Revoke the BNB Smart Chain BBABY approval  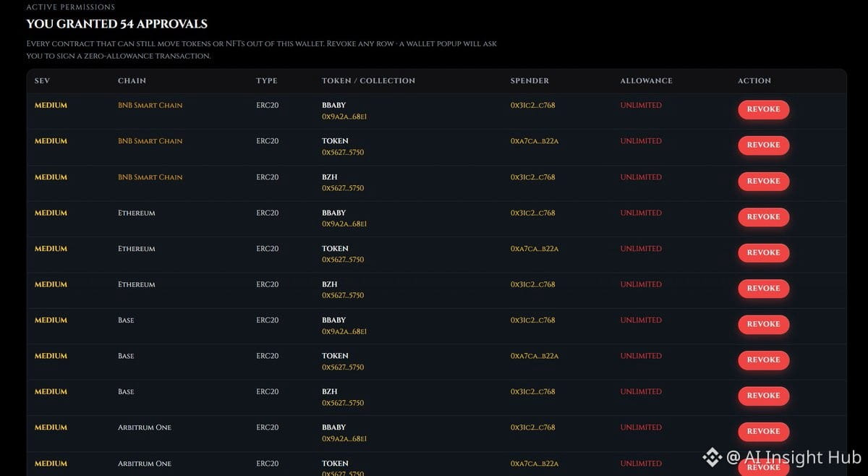(x=763, y=109)
